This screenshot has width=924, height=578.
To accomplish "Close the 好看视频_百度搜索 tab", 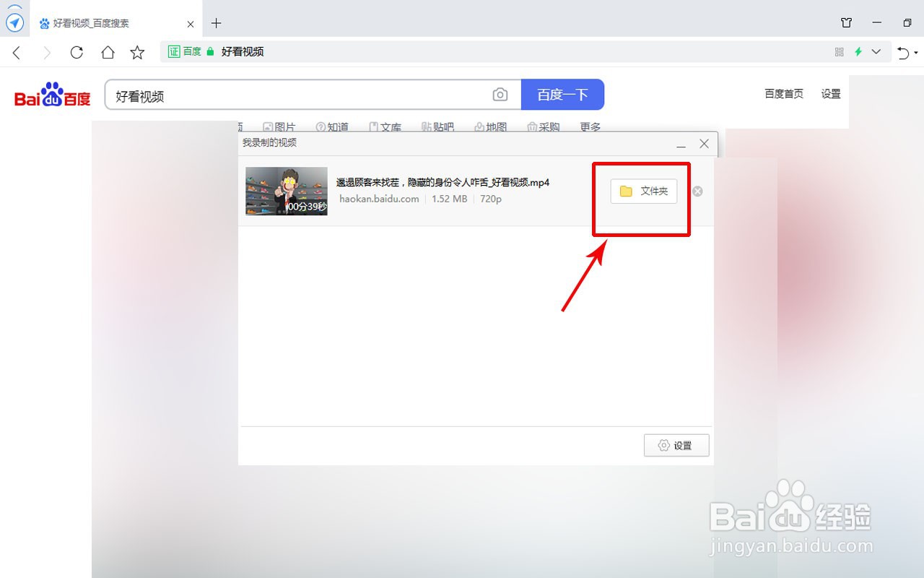I will [191, 24].
